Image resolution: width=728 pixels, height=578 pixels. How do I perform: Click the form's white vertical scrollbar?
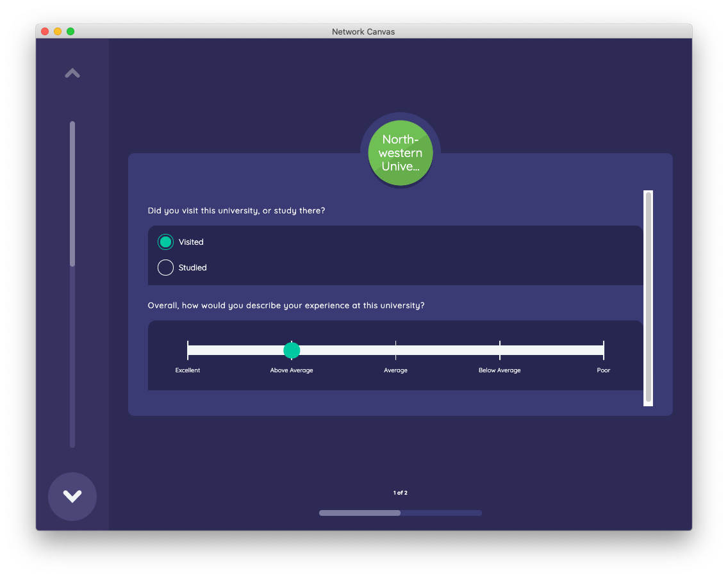pos(648,298)
